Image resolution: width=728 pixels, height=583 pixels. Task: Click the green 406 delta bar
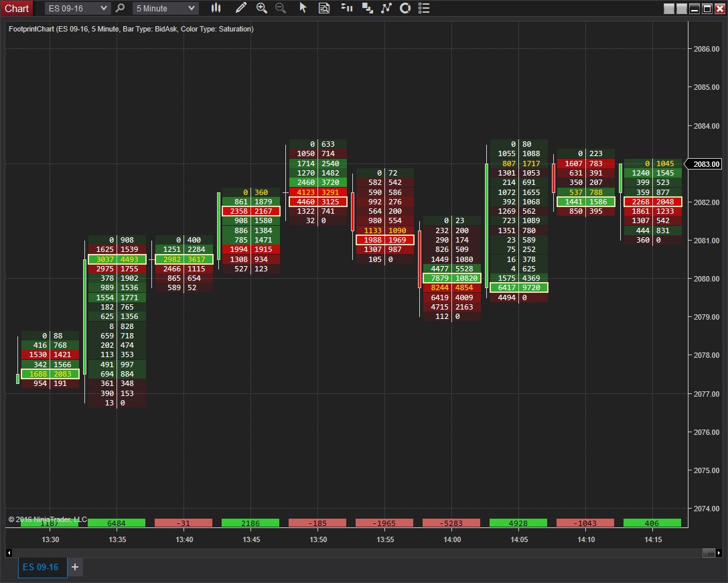pyautogui.click(x=652, y=523)
